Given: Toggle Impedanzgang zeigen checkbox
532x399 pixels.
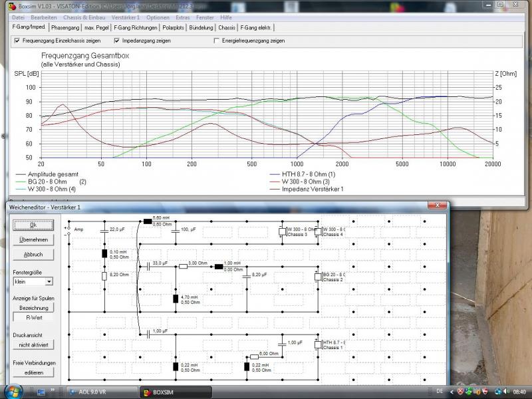Looking at the screenshot, I should pyautogui.click(x=117, y=41).
